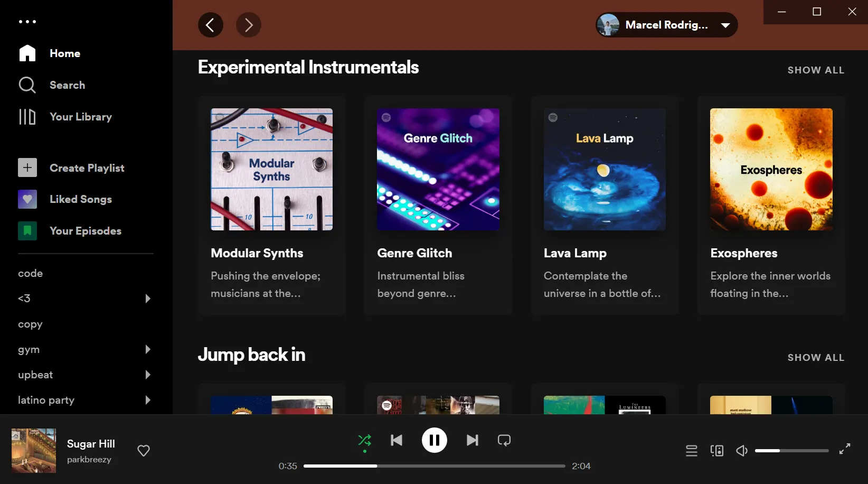Screen dimensions: 868x484
Task: Open the Exospheres playlist cover
Action: (x=771, y=169)
